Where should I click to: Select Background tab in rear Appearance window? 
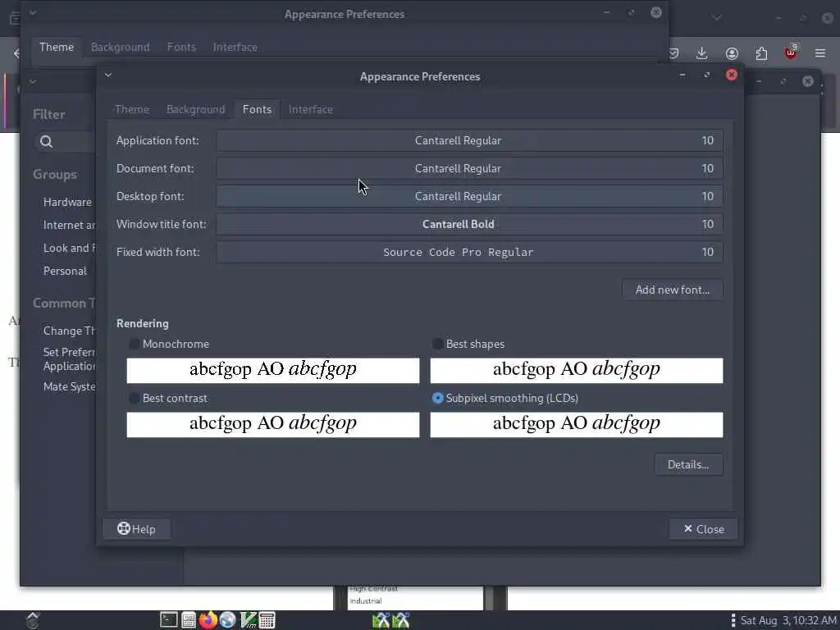pyautogui.click(x=120, y=47)
